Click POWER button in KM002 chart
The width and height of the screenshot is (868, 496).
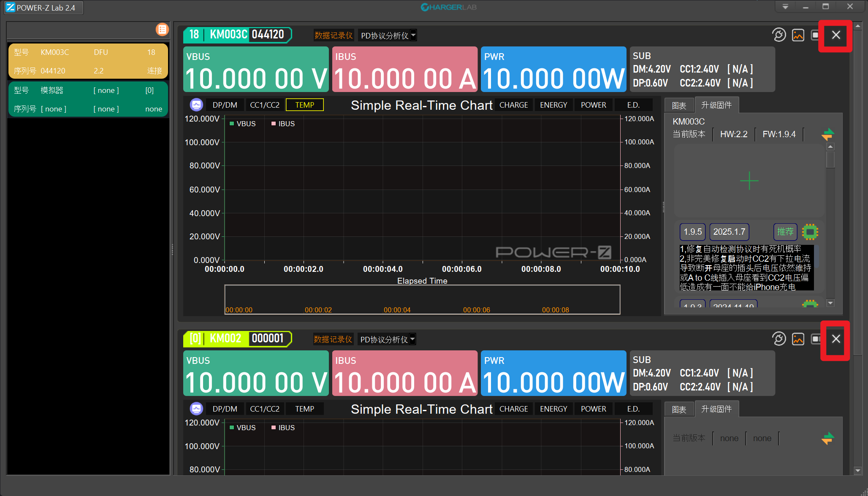593,409
